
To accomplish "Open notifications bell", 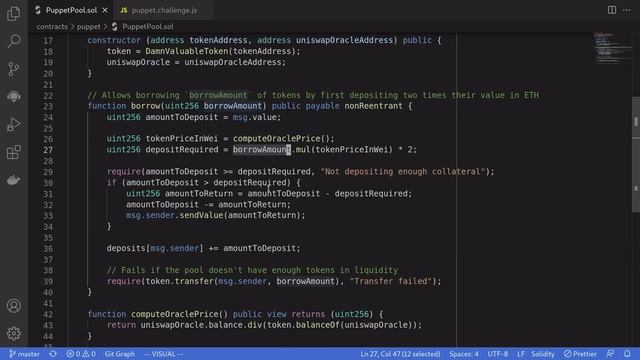I will [x=627, y=354].
